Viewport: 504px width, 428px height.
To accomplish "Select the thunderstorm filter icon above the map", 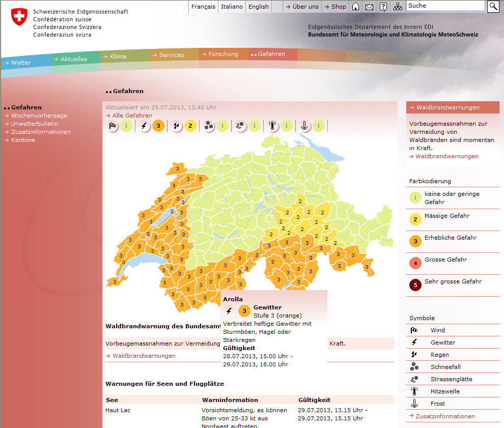I will [145, 126].
